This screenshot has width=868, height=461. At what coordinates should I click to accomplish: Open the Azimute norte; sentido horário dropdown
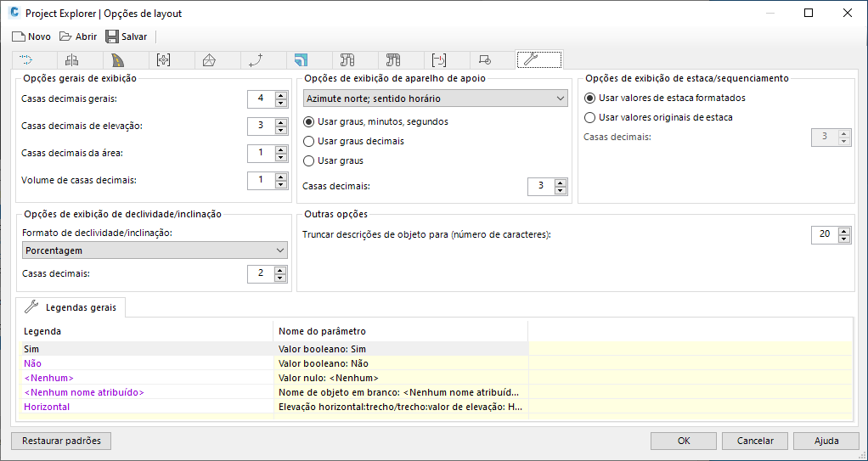436,98
